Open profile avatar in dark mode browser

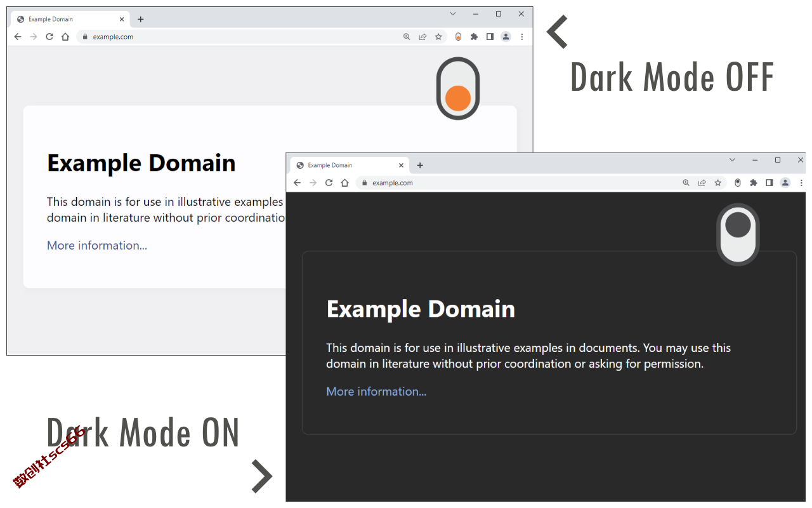(785, 183)
